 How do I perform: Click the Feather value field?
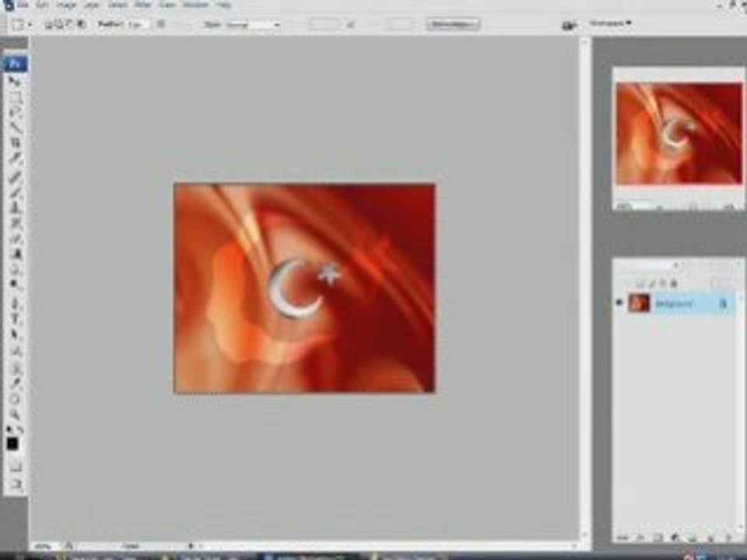[137, 24]
